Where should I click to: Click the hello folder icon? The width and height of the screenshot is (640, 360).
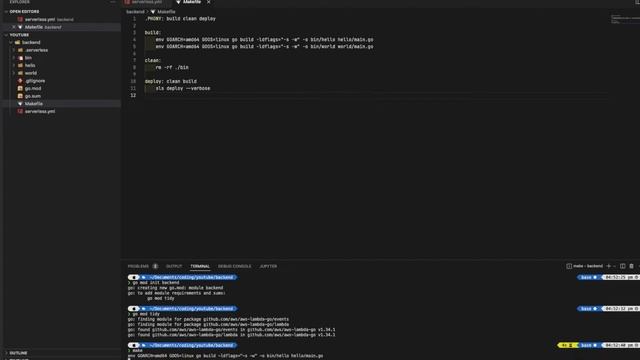click(20, 65)
